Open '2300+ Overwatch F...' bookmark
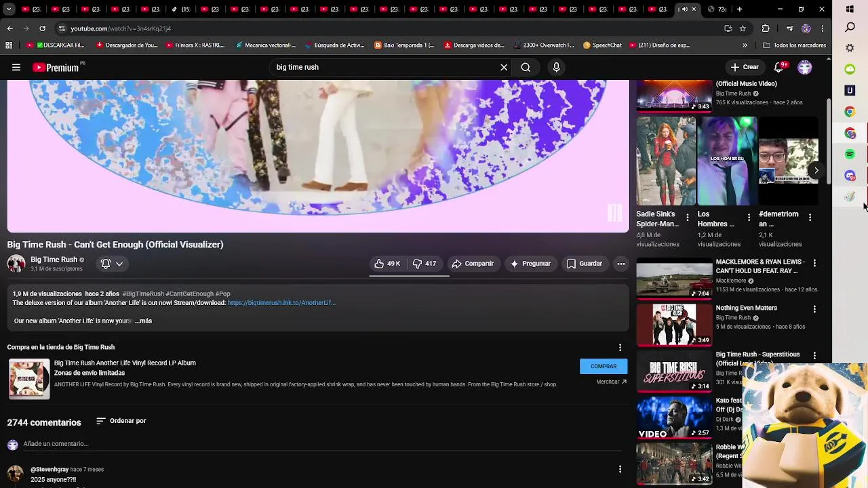 [543, 45]
